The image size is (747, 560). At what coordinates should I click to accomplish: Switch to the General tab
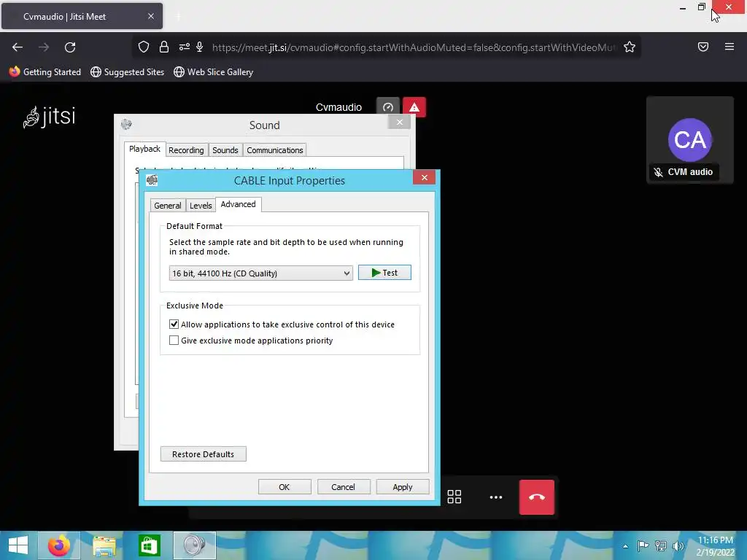pos(167,206)
